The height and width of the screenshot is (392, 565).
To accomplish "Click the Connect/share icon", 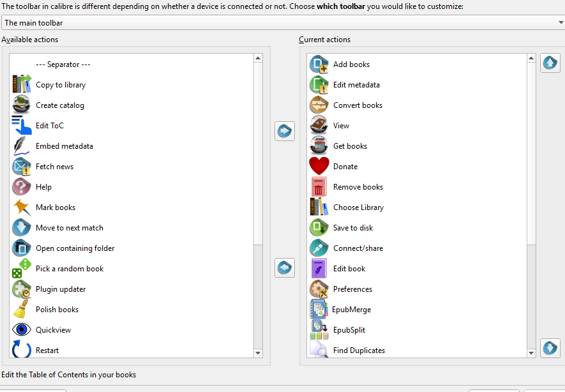I will [319, 248].
